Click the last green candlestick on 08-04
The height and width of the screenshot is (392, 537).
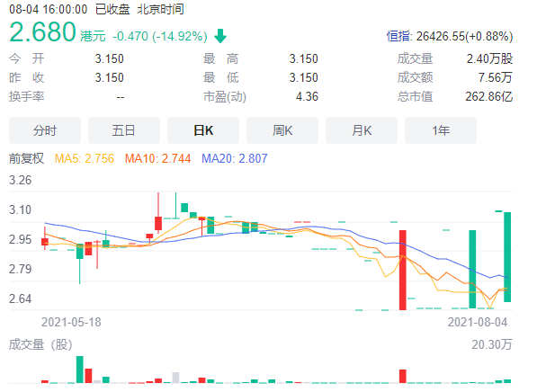[x=507, y=257]
